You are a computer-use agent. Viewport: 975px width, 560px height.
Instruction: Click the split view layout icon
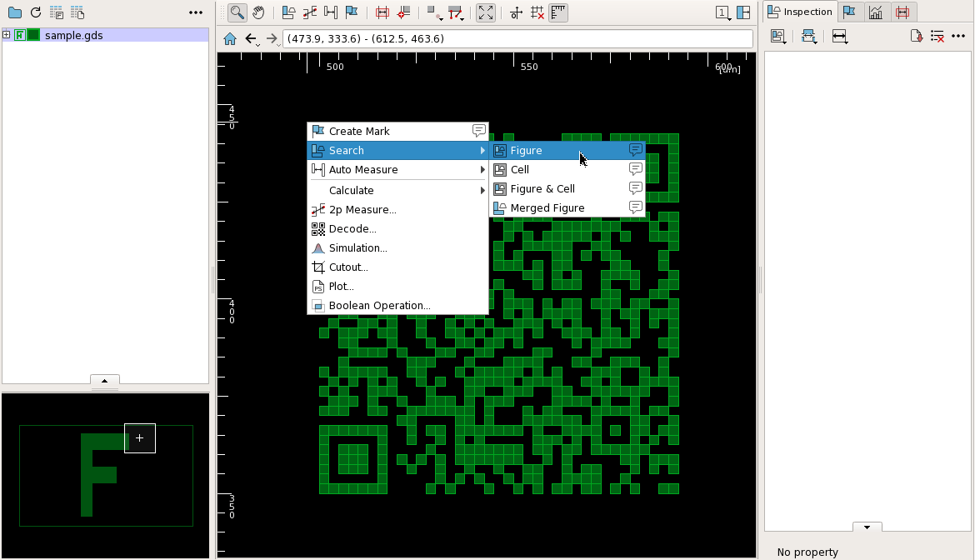click(743, 12)
